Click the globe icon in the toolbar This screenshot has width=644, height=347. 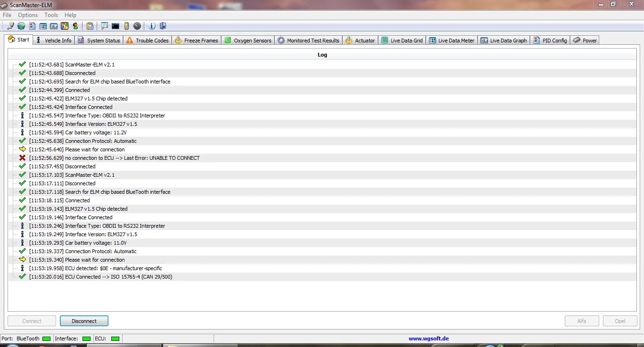click(x=21, y=26)
